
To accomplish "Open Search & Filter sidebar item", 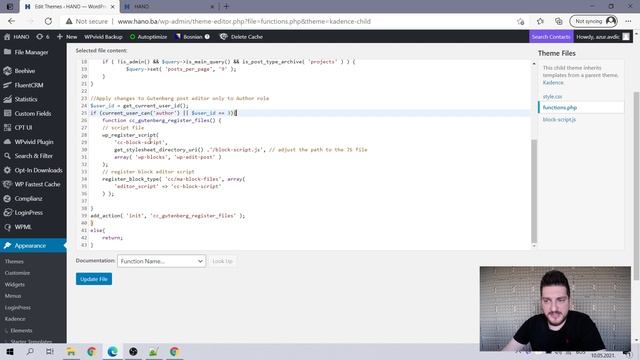I will tap(33, 156).
